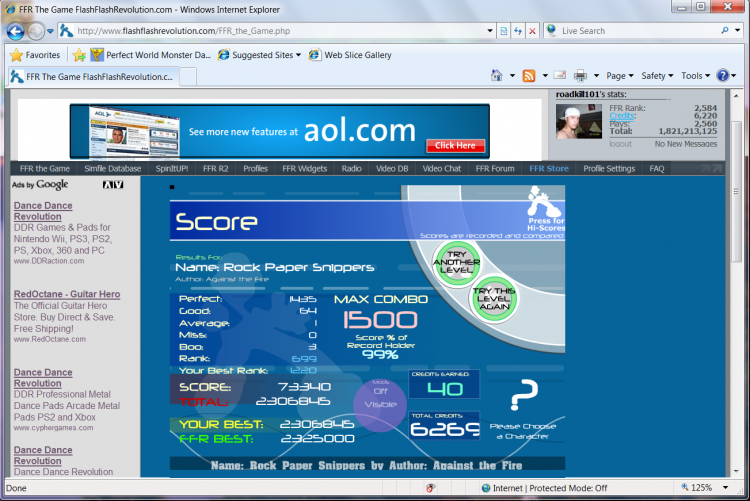Click the Print icon in the toolbar
Image resolution: width=750 pixels, height=501 pixels.
(x=581, y=76)
